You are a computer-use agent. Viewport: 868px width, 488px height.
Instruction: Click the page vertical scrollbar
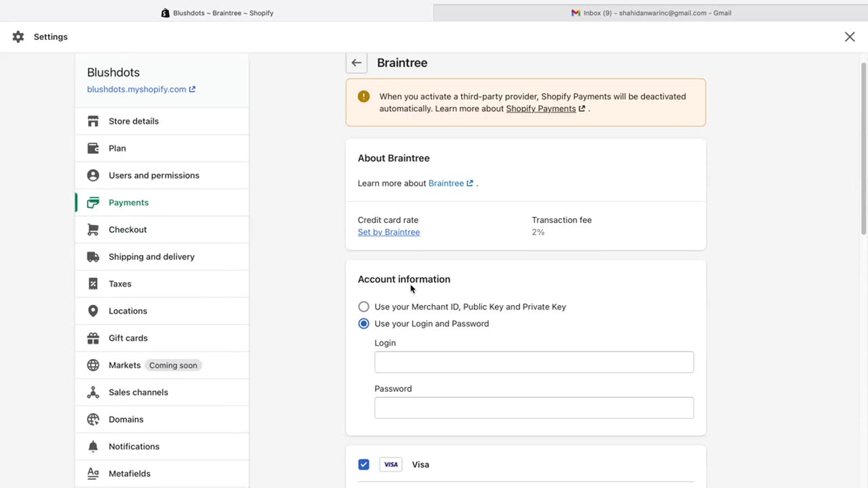863,149
